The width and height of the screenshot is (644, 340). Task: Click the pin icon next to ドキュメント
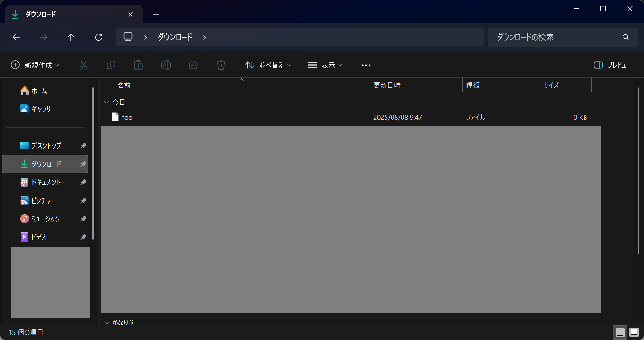click(x=83, y=182)
